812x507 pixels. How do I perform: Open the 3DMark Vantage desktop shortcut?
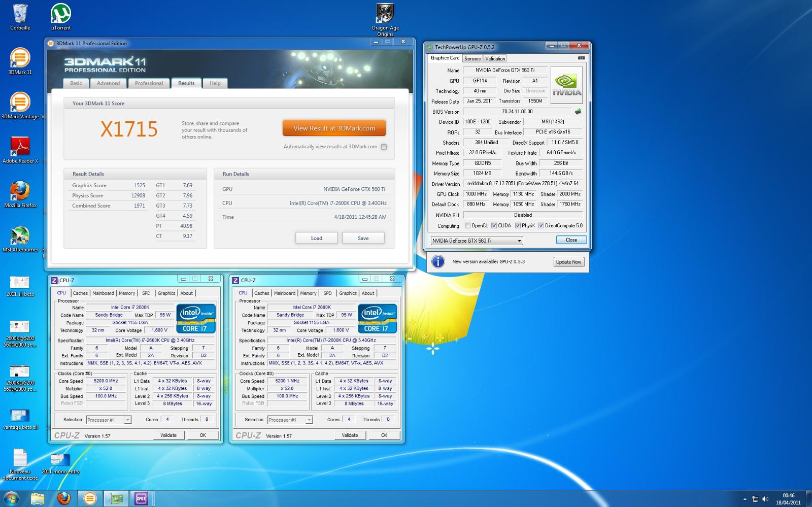point(20,106)
